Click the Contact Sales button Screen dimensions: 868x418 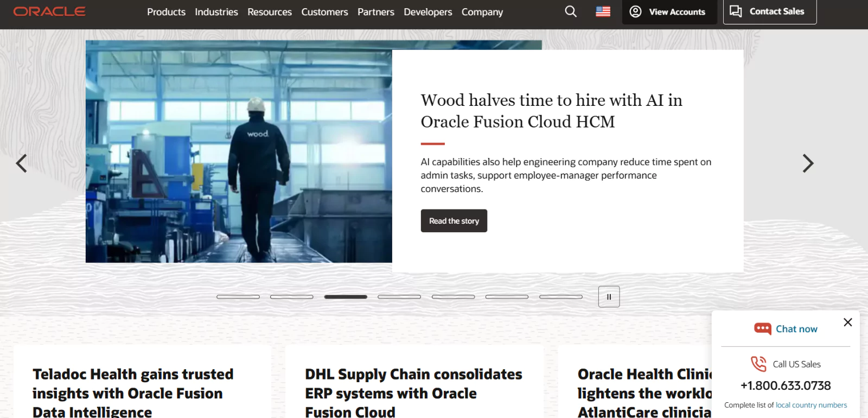click(x=770, y=11)
